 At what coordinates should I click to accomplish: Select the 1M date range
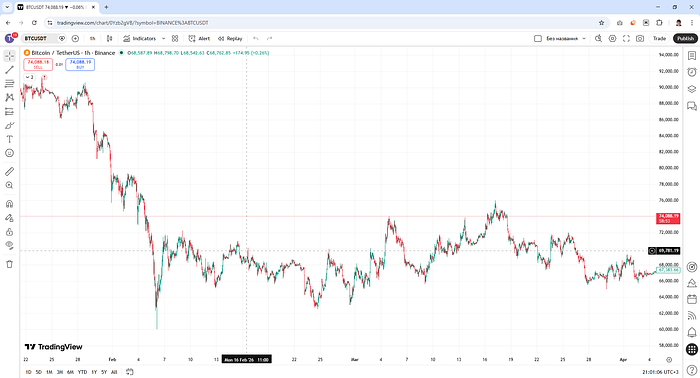[x=49, y=372]
